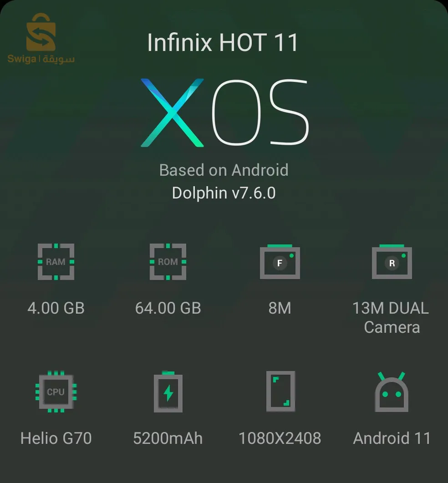The height and width of the screenshot is (483, 448).
Task: Tap the RAM chip icon
Action: (x=56, y=262)
